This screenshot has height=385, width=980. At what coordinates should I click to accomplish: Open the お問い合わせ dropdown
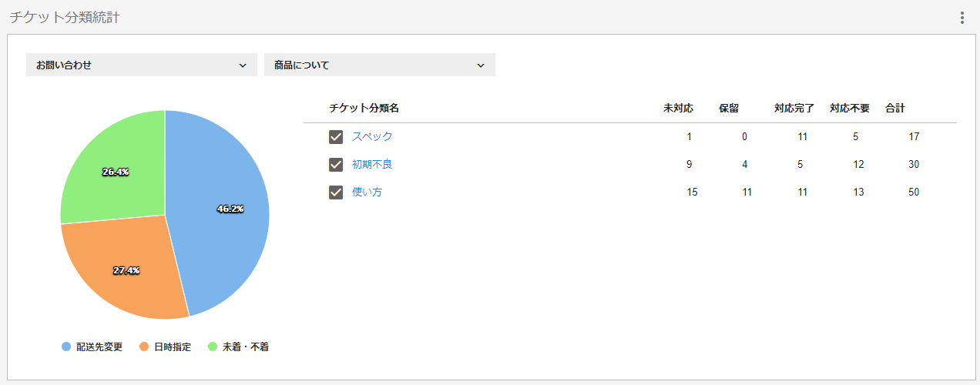142,65
